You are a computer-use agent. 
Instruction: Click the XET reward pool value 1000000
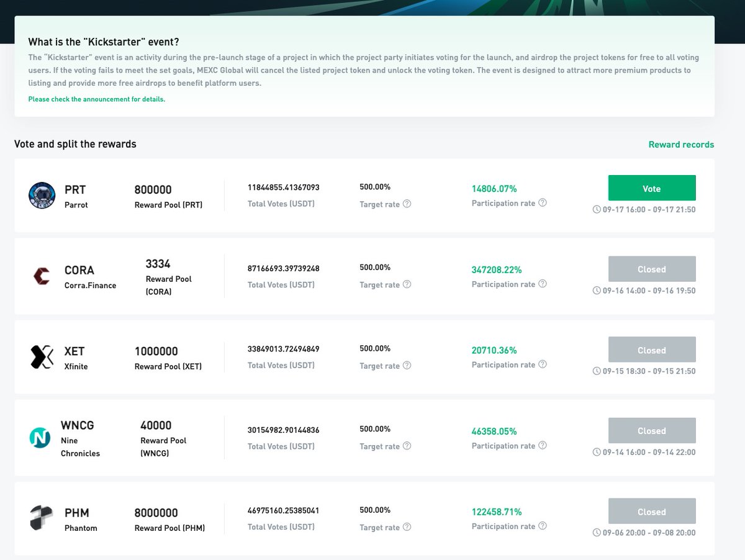point(156,351)
